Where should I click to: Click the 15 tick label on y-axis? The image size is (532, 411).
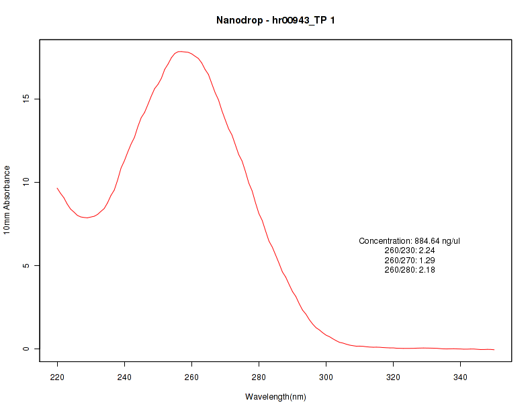pos(26,99)
